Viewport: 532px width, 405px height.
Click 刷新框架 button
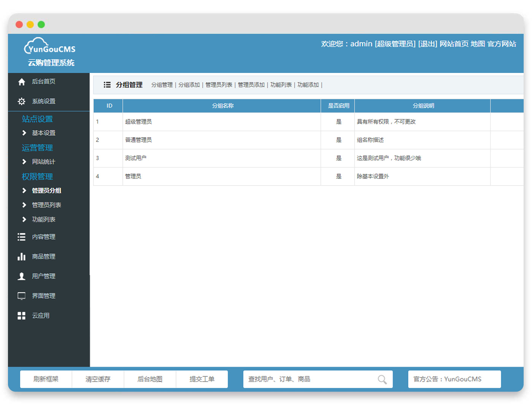[x=46, y=380]
